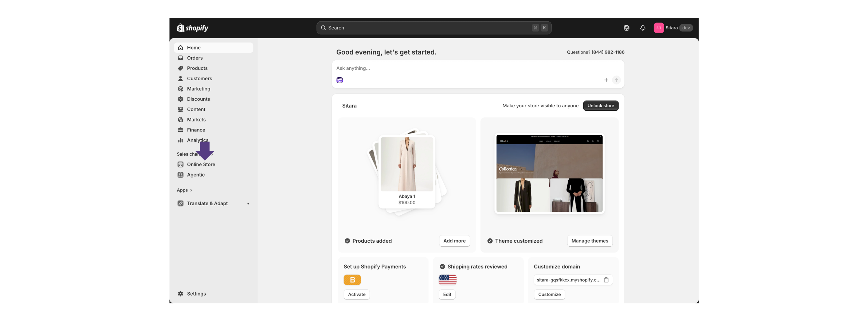Open Finance in the sidebar

[x=213, y=130]
